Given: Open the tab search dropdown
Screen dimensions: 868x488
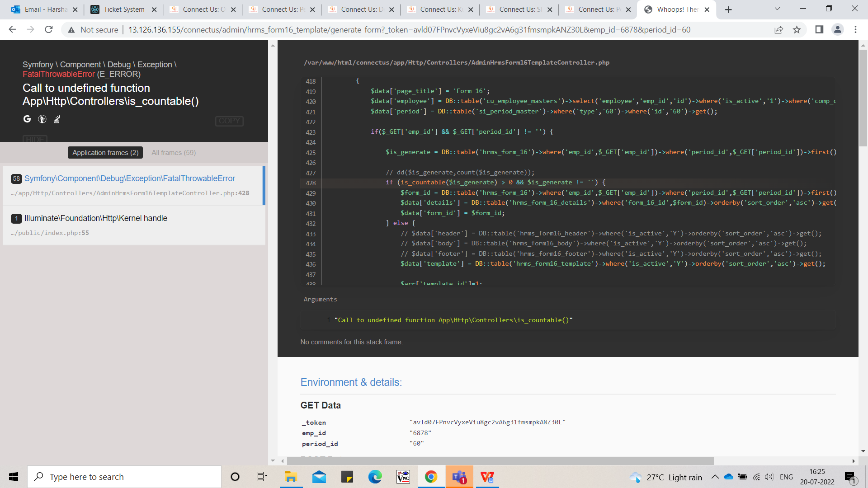Looking at the screenshot, I should [777, 9].
